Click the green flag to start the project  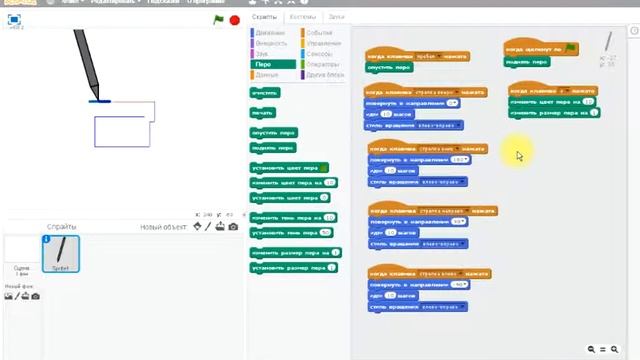point(218,20)
